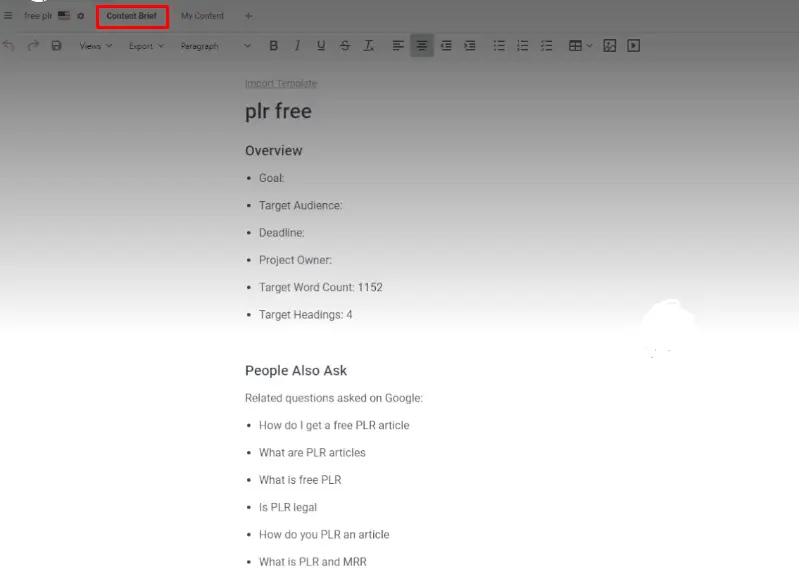The image size is (799, 569).
Task: Insert bulleted list
Action: (499, 46)
